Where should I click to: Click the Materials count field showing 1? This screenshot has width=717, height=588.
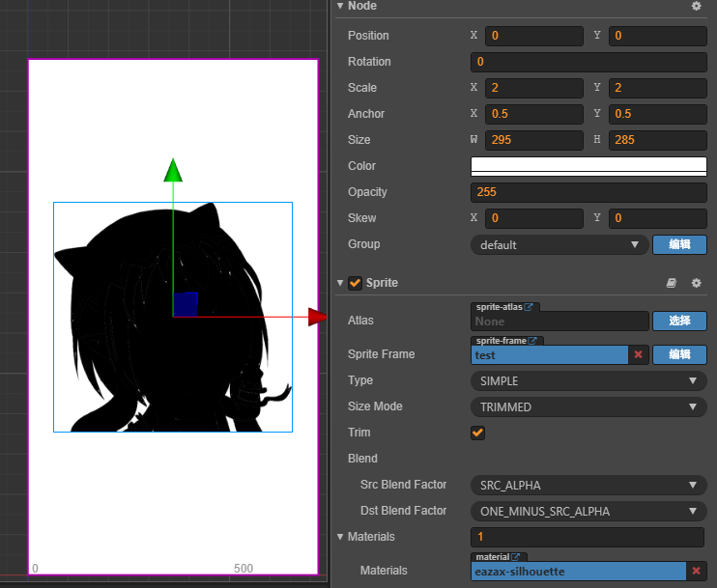(588, 537)
